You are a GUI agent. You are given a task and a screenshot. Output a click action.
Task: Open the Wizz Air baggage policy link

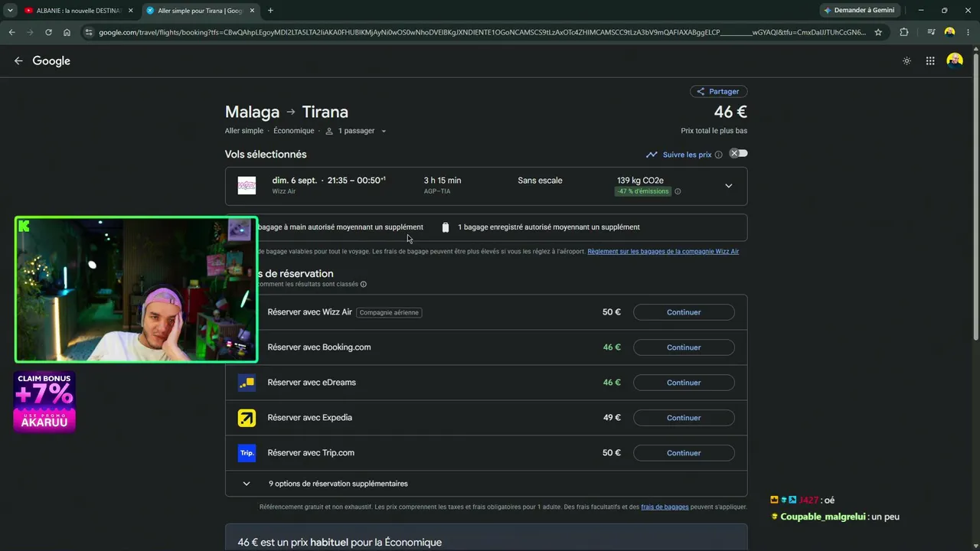pyautogui.click(x=663, y=251)
